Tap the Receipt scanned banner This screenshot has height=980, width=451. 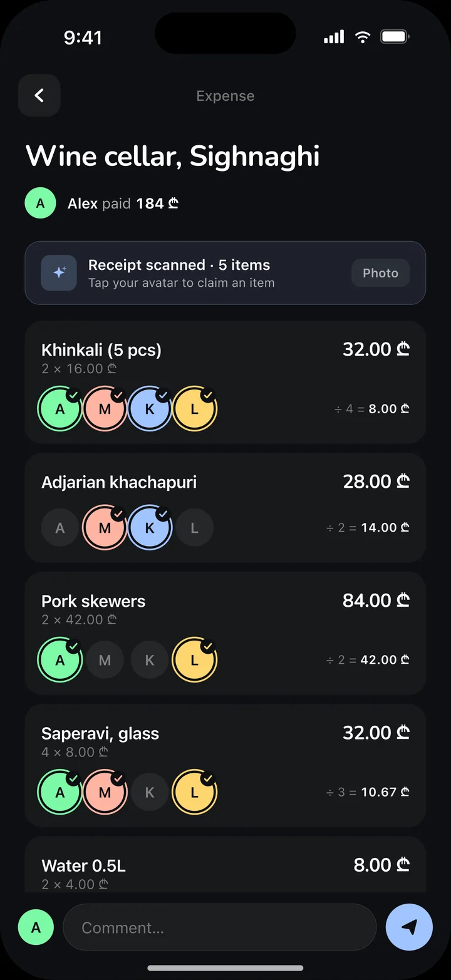(x=225, y=273)
